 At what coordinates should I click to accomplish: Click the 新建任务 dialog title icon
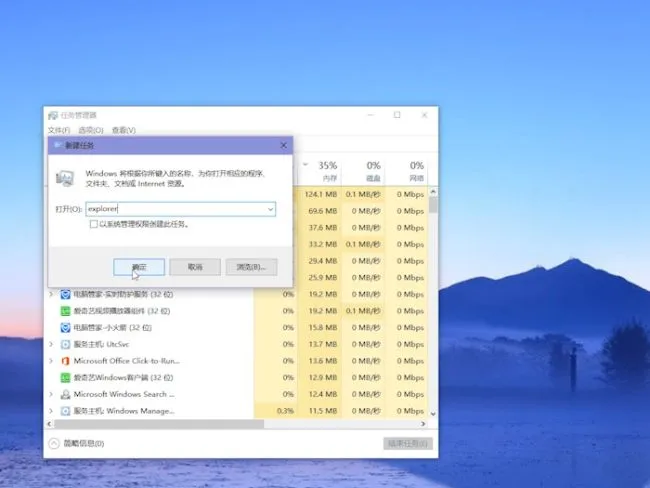coord(58,146)
